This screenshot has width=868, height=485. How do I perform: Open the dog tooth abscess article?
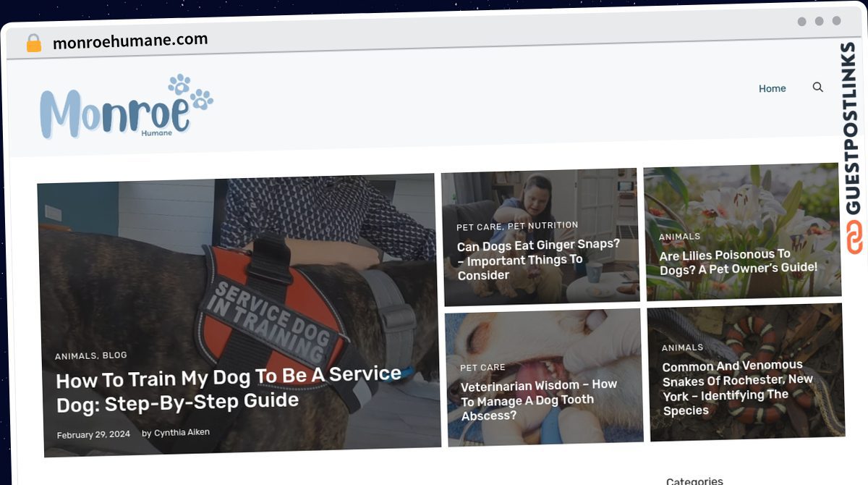point(539,400)
